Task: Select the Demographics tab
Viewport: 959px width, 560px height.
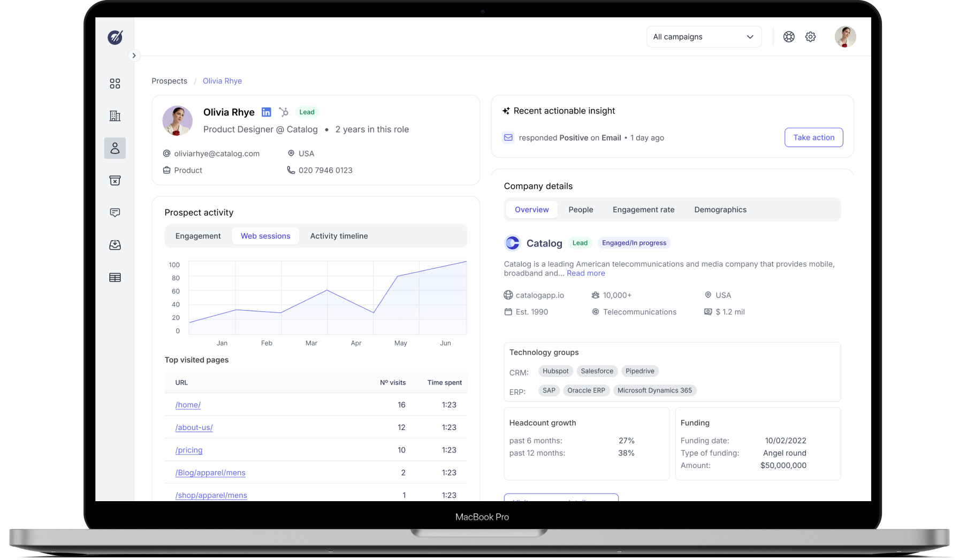Action: [x=720, y=210]
